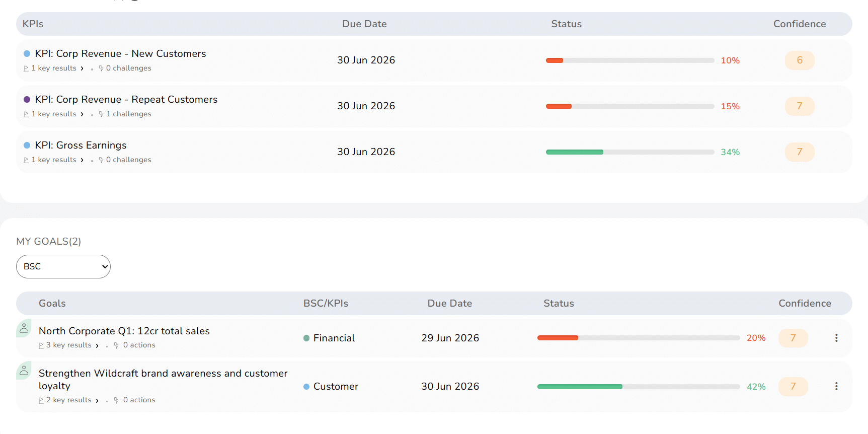
Task: View 1 challenges for Corp Revenue - Repeat Customers
Action: pyautogui.click(x=125, y=114)
